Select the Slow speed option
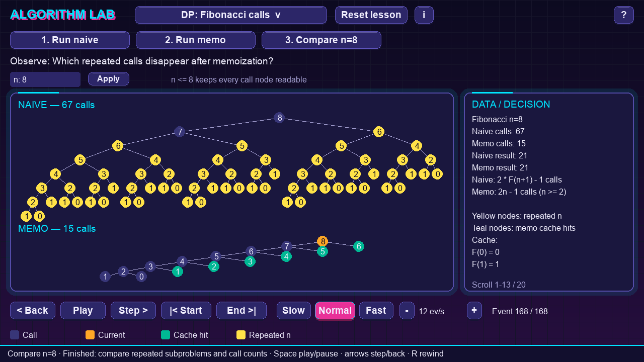 pyautogui.click(x=294, y=311)
